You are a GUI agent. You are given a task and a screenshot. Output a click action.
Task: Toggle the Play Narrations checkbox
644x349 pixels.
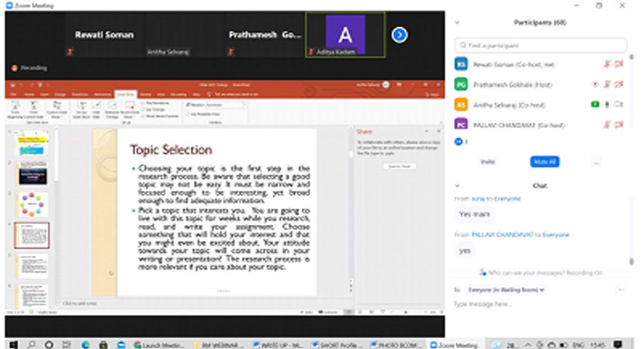tap(144, 102)
